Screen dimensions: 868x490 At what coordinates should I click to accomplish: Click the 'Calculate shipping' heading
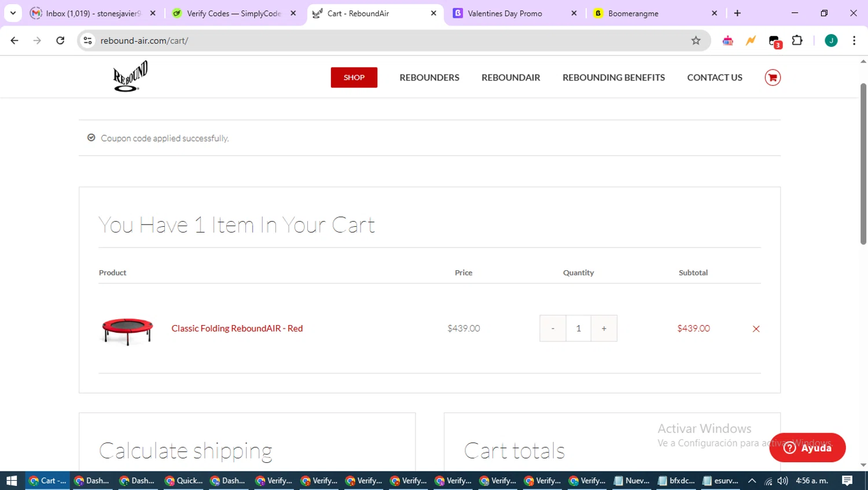point(186,451)
